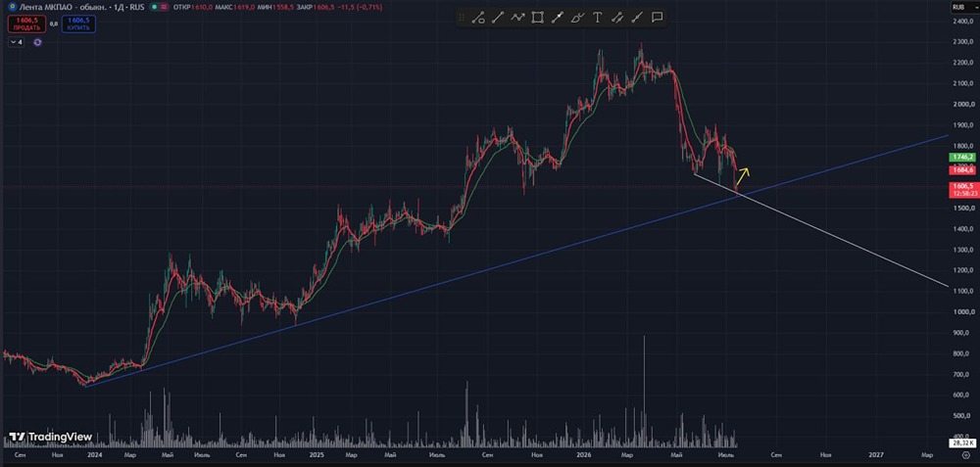
Task: Click the purple refresh indicator icon
Action: point(37,42)
